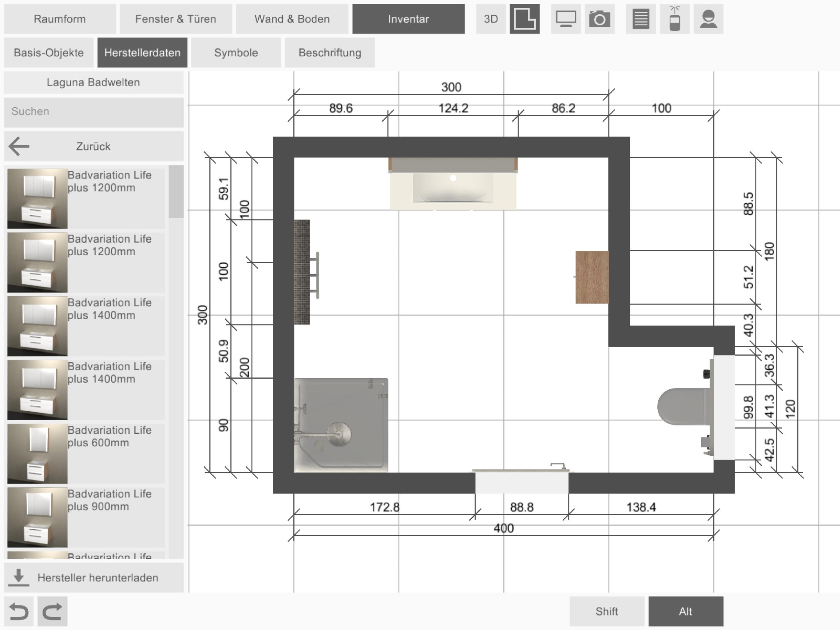Open the parts list document icon
This screenshot has height=630, width=840.
click(641, 19)
